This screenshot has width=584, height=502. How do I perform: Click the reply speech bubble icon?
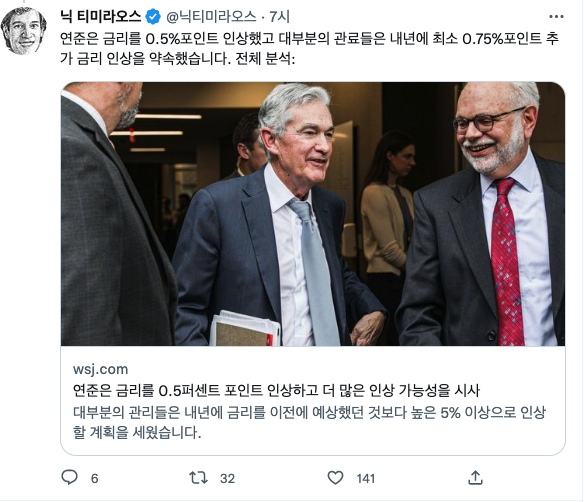coord(69,477)
